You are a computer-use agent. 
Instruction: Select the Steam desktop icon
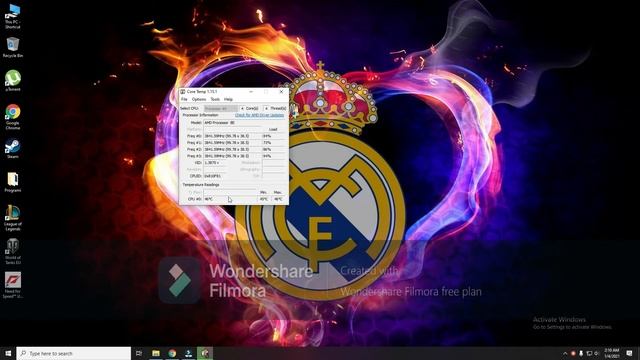pos(13,149)
